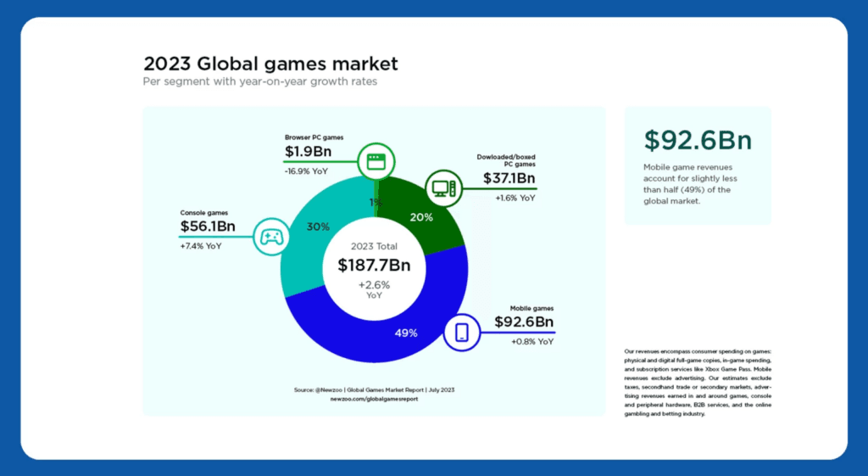Click the desktop computer icon for PC games

[441, 186]
